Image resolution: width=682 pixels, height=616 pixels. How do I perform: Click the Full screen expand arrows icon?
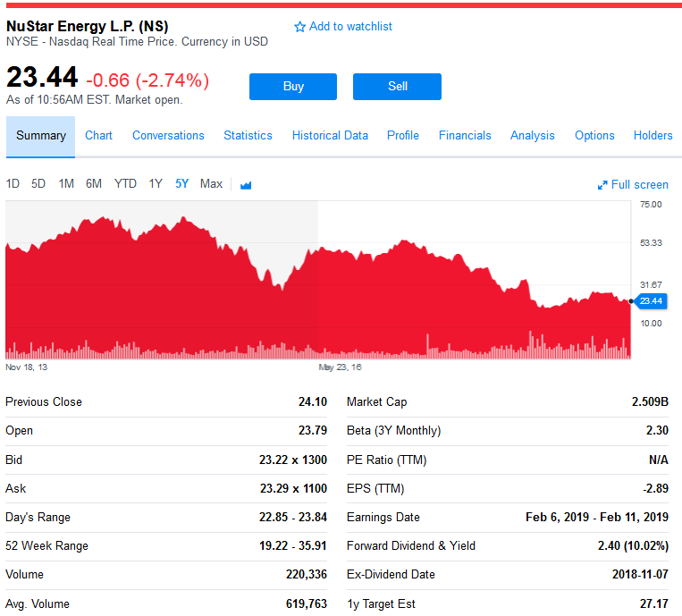click(602, 185)
